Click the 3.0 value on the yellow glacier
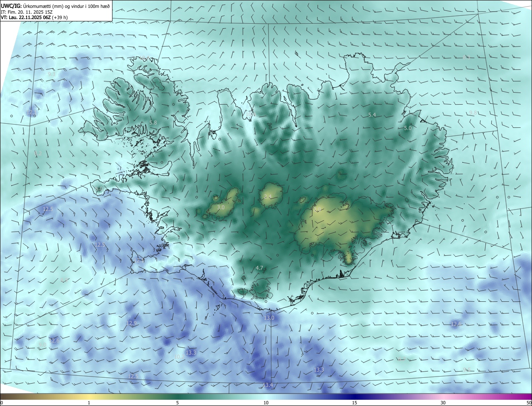Screen dimensions: 532x406 pos(221,207)
